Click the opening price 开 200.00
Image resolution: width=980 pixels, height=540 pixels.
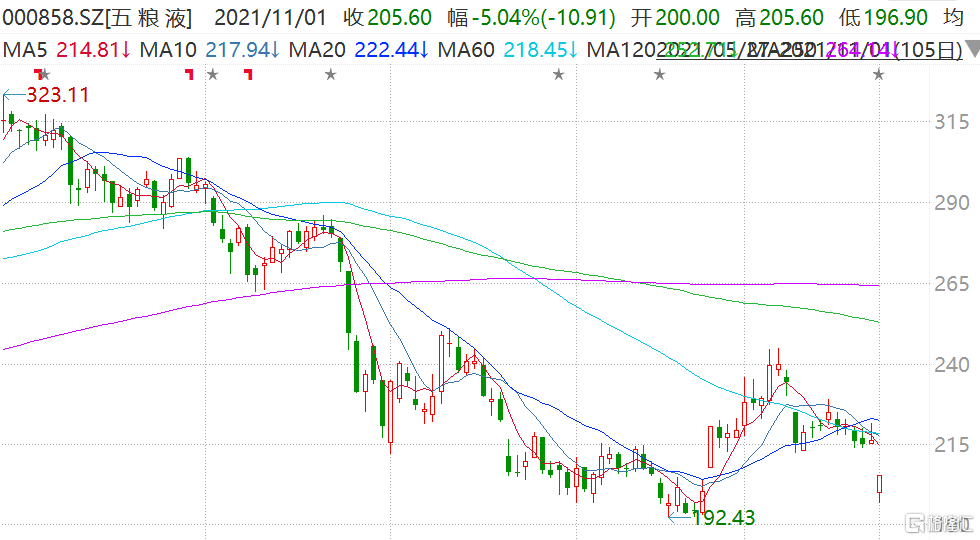(675, 18)
